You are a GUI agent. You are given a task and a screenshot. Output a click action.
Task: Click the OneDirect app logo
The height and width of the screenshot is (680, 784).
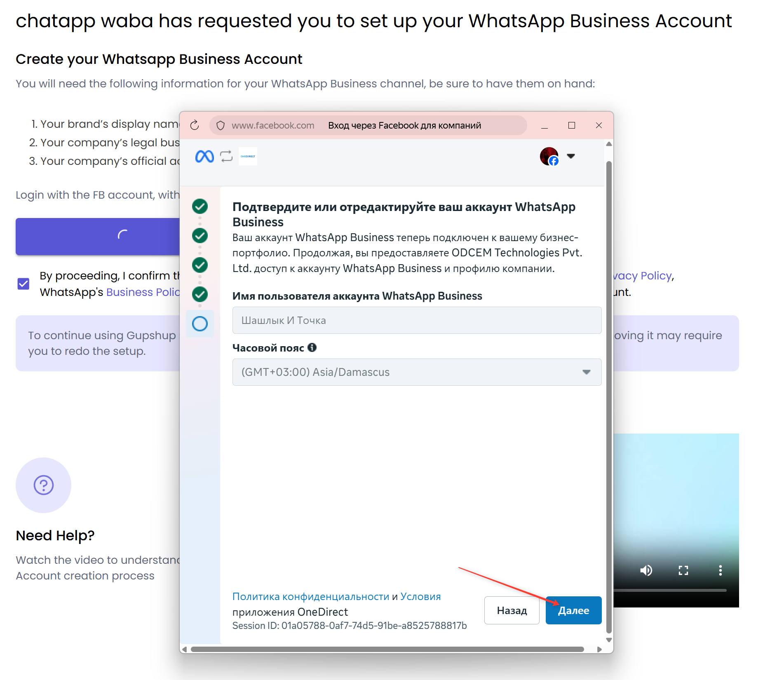coord(248,157)
